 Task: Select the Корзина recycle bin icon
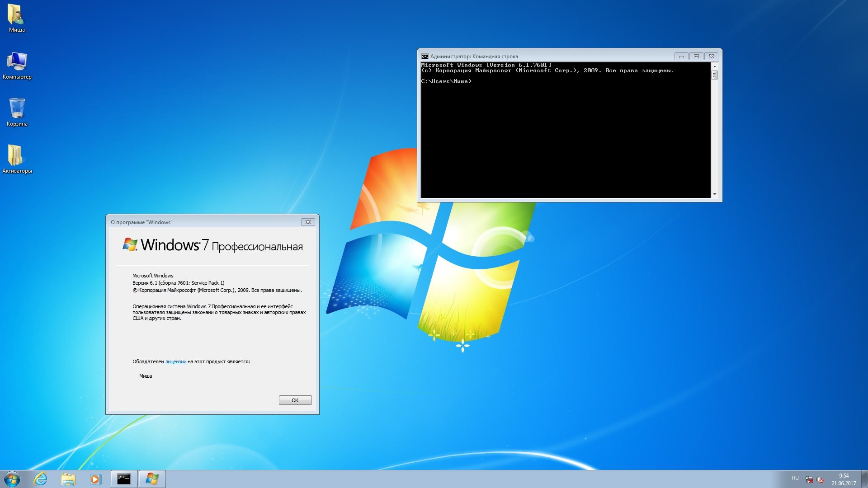tap(17, 112)
